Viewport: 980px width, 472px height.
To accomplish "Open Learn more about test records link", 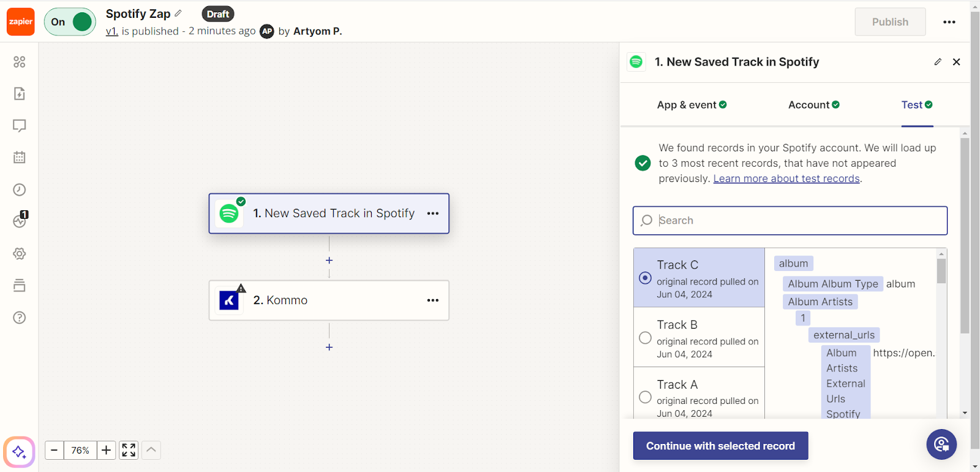I will click(786, 178).
